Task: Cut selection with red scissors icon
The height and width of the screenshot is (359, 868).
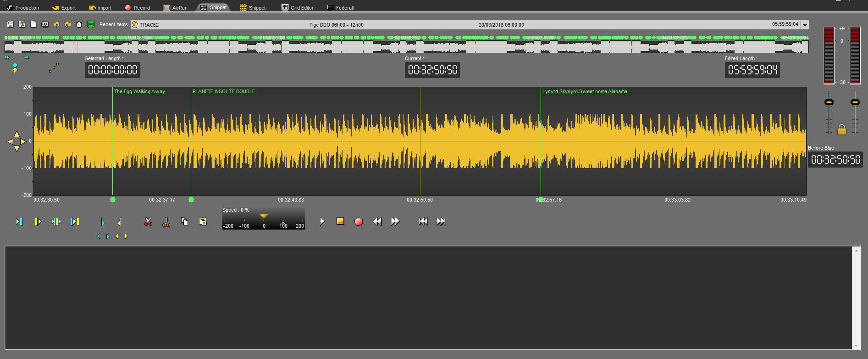Action: pos(148,222)
